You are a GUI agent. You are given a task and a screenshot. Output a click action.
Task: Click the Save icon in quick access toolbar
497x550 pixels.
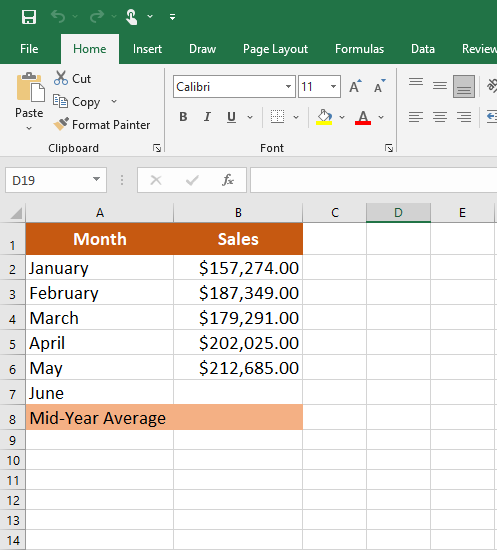(29, 17)
